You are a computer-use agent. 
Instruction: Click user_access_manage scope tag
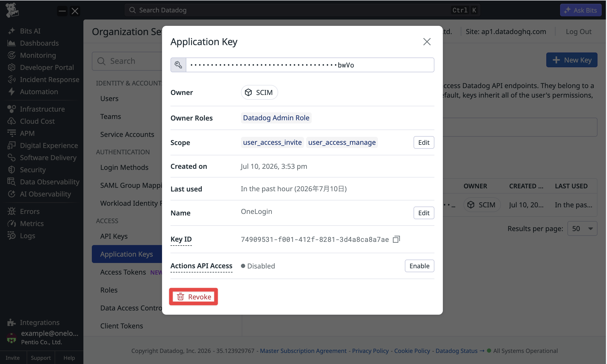tap(342, 142)
